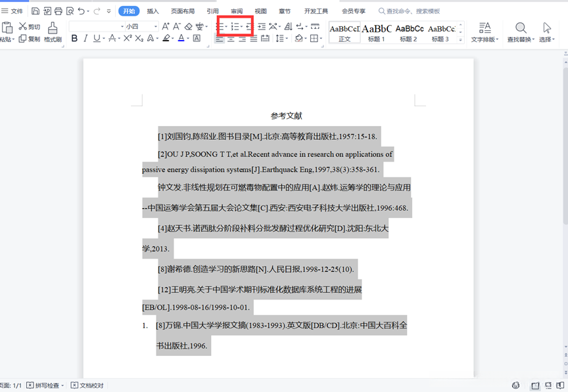Click the font color A button
The width and height of the screenshot is (568, 392).
(181, 38)
